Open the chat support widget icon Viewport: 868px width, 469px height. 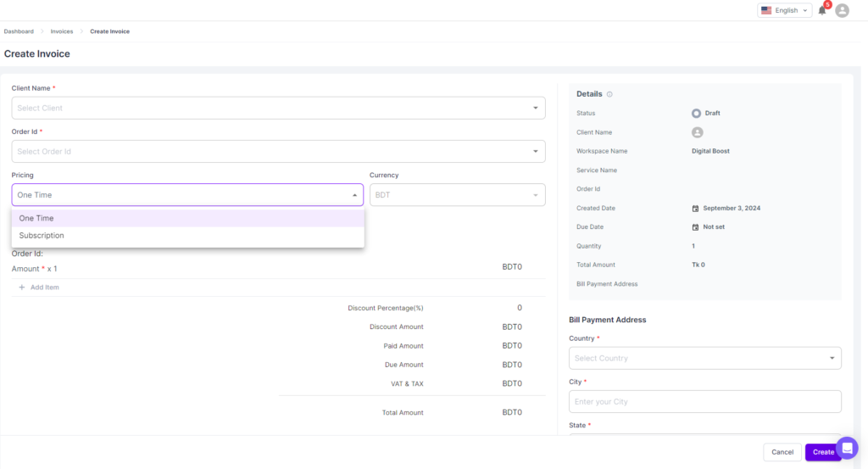click(x=847, y=447)
